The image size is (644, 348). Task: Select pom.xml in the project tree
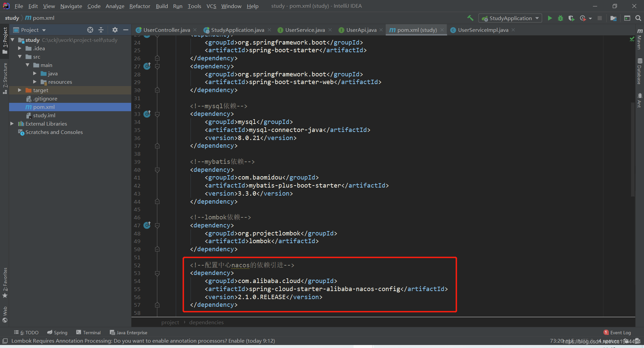point(70,107)
